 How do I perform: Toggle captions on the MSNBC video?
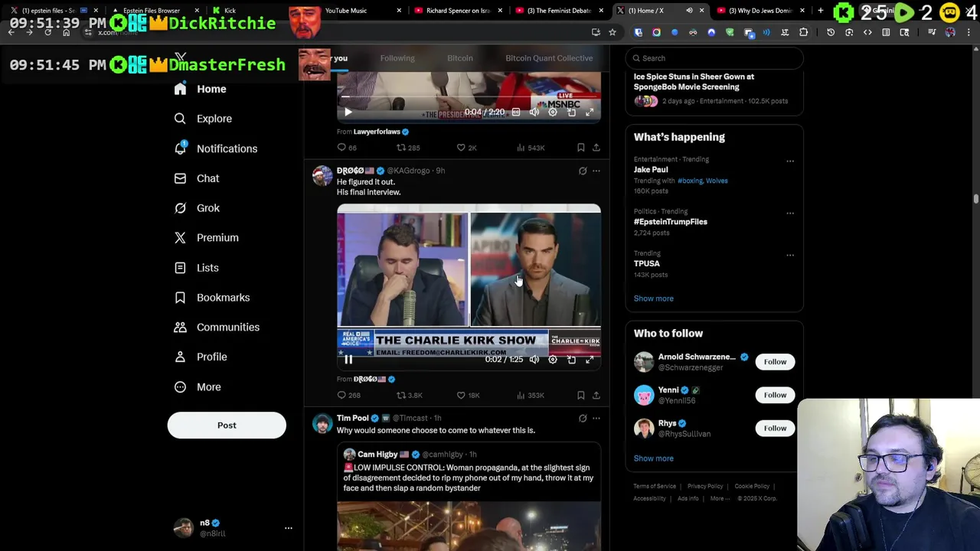(516, 112)
